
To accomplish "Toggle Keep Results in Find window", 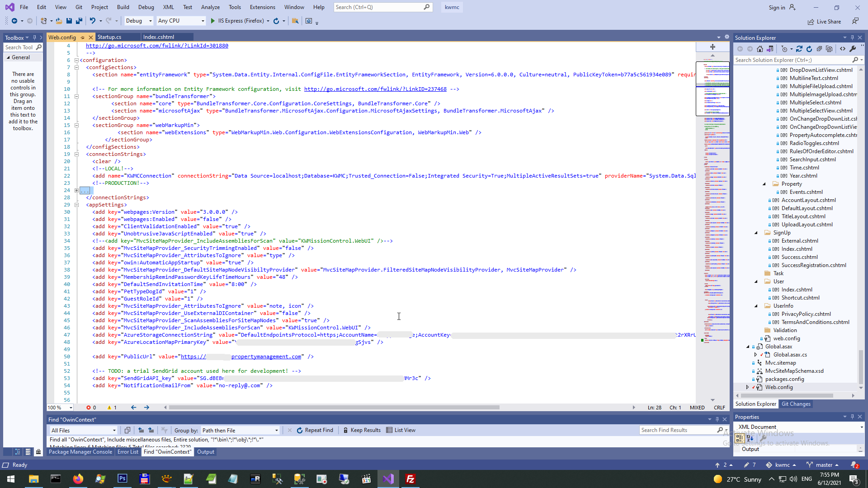I will 362,430.
